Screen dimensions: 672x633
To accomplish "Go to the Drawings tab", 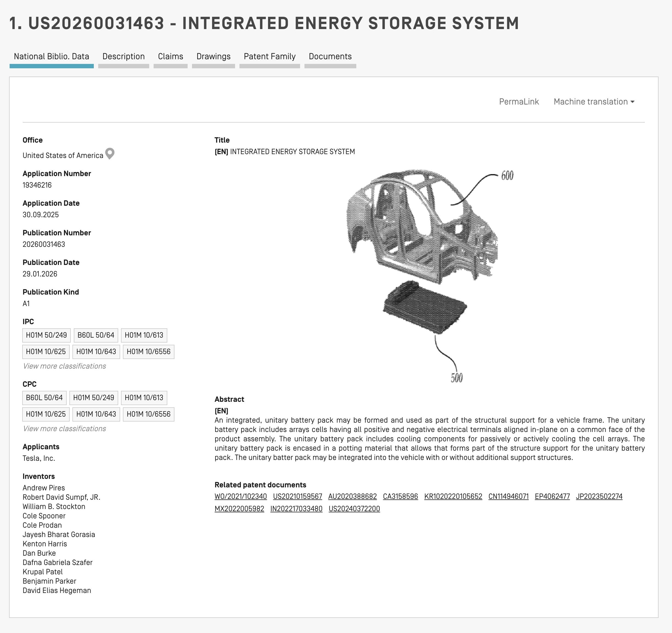I will coord(213,56).
